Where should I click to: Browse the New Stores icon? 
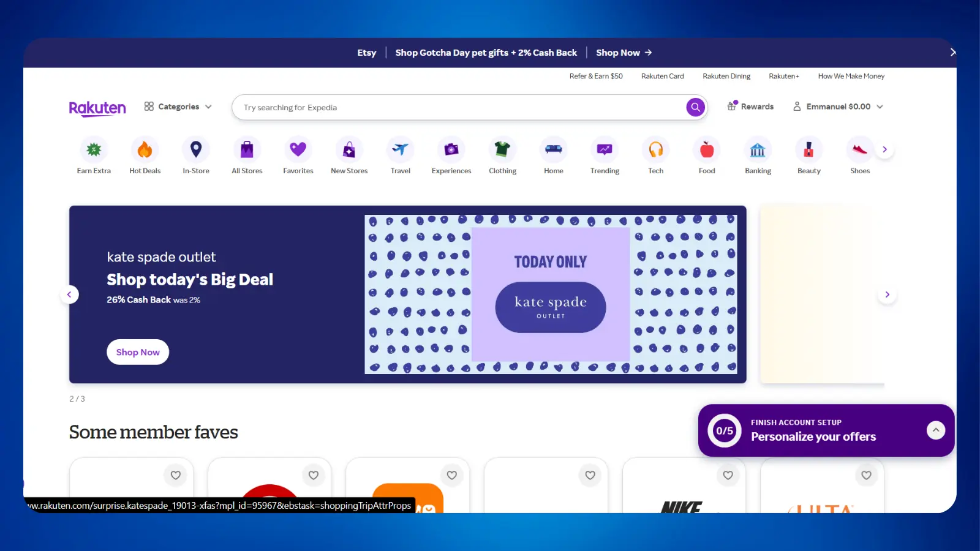[x=349, y=149]
